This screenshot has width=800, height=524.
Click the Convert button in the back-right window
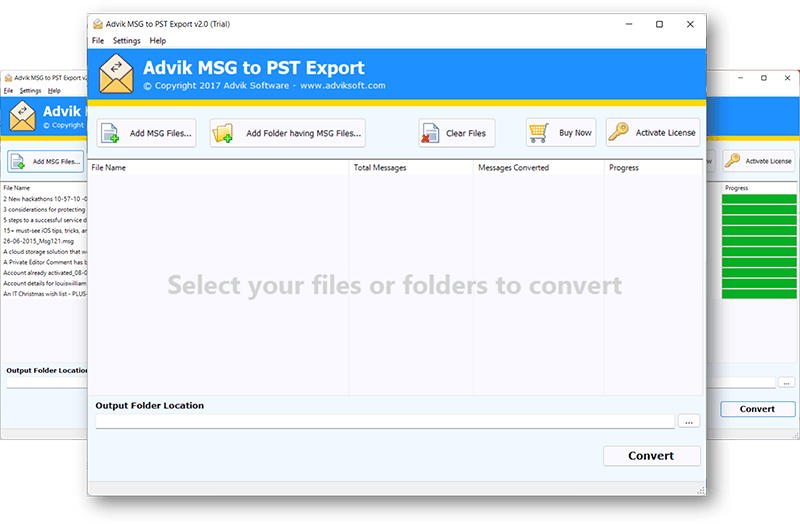pyautogui.click(x=758, y=409)
